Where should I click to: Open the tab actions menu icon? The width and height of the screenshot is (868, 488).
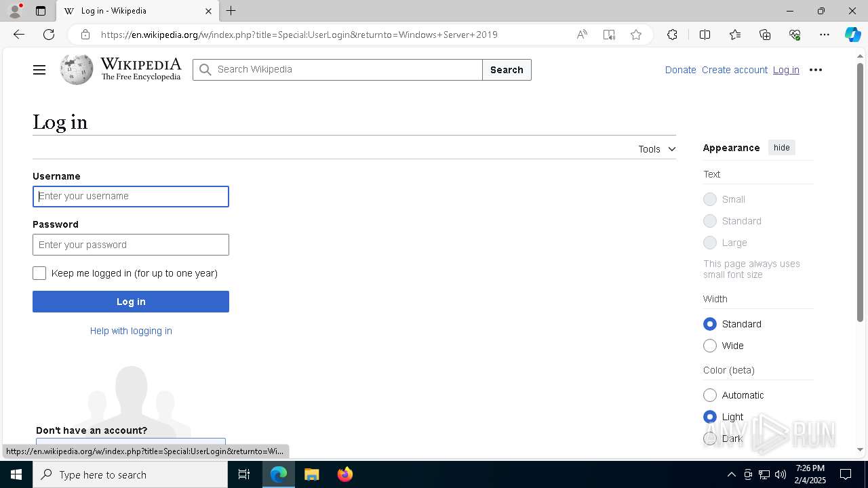(x=41, y=11)
